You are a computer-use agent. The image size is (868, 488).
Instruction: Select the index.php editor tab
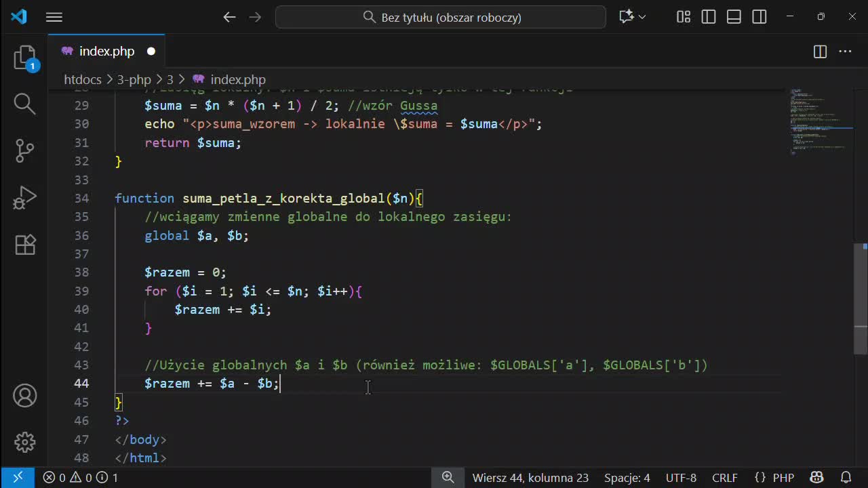coord(106,52)
